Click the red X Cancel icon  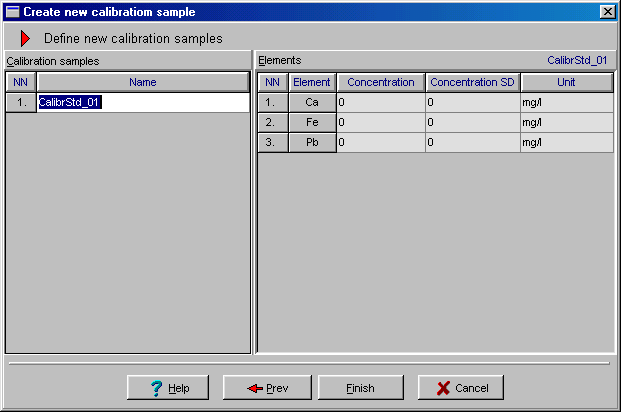coord(444,388)
